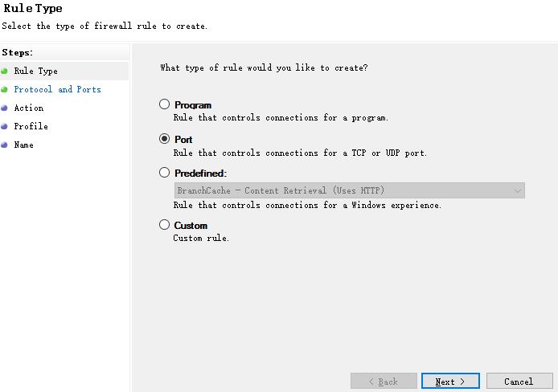Click the blue bullet beside Name step

click(x=5, y=145)
